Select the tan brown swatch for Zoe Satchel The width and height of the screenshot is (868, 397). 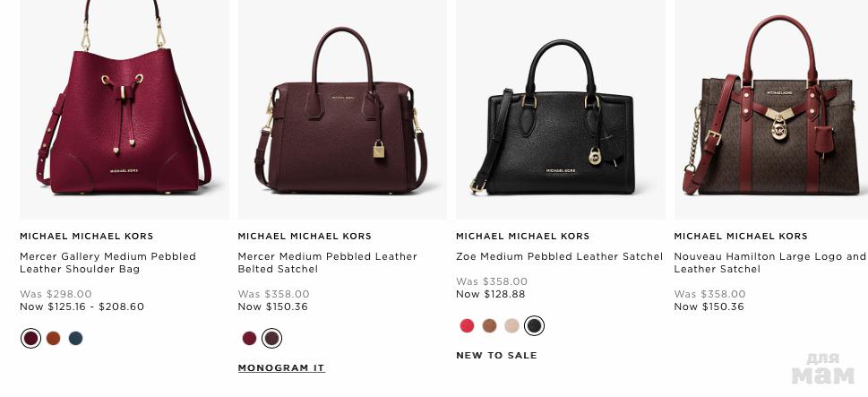pyautogui.click(x=489, y=325)
